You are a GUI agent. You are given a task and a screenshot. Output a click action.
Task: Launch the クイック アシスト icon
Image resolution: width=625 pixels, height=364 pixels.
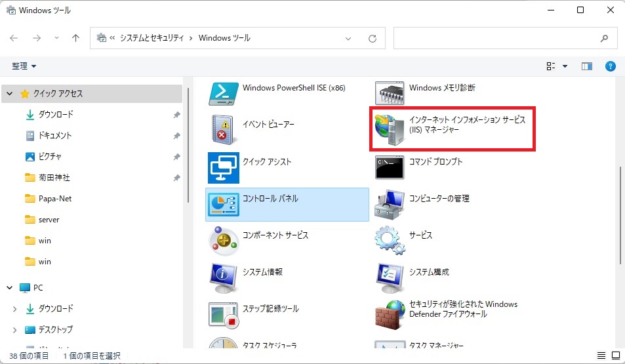pyautogui.click(x=224, y=167)
